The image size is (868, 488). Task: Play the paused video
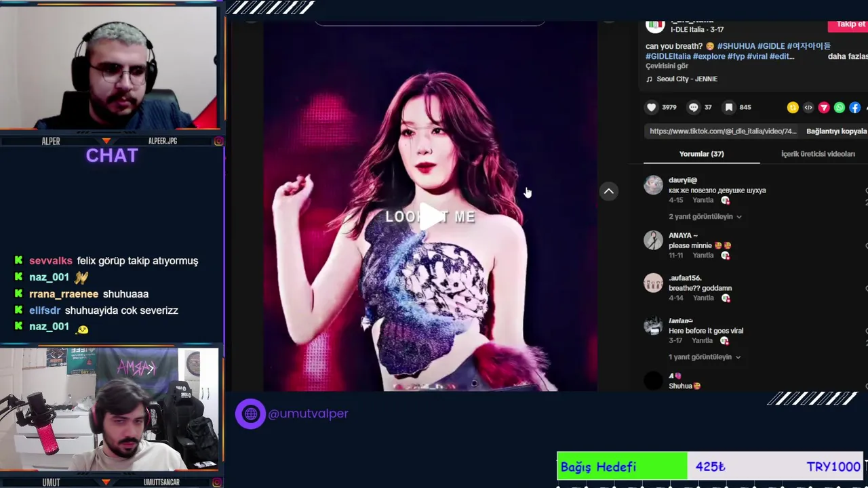click(x=430, y=216)
